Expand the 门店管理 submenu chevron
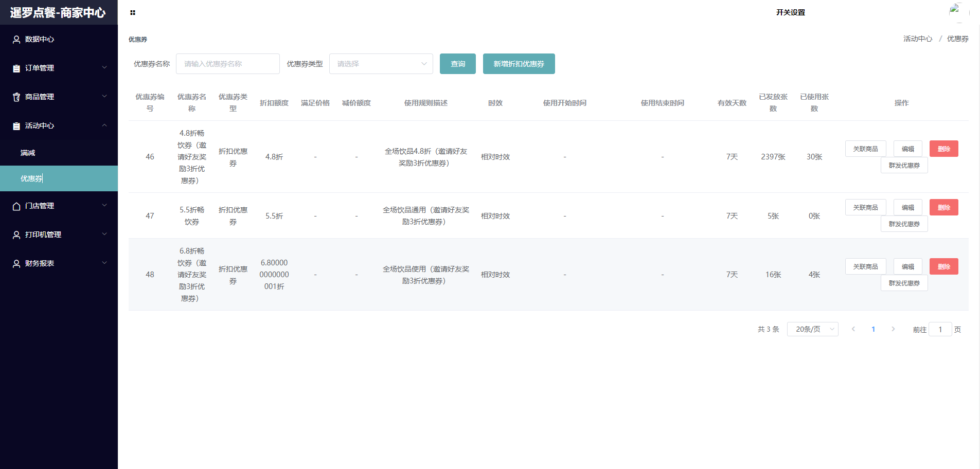This screenshot has width=980, height=469. tap(104, 205)
